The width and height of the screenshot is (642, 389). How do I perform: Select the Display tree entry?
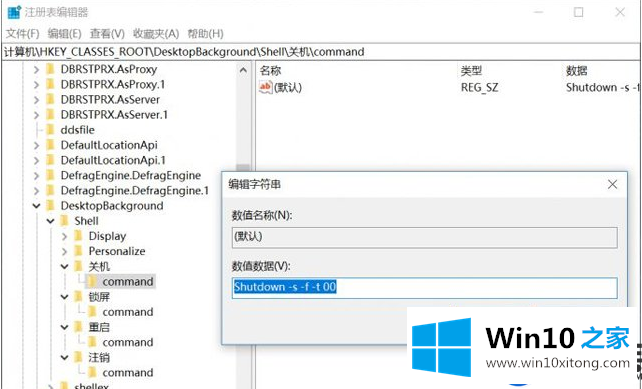[107, 236]
